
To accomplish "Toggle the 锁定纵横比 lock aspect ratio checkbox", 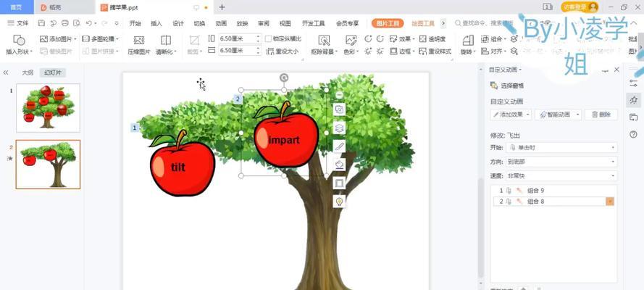I will [269, 39].
